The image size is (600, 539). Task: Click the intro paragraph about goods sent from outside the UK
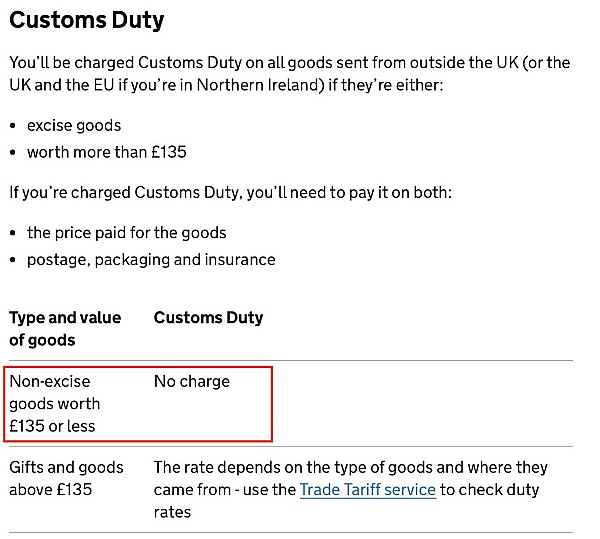[290, 74]
